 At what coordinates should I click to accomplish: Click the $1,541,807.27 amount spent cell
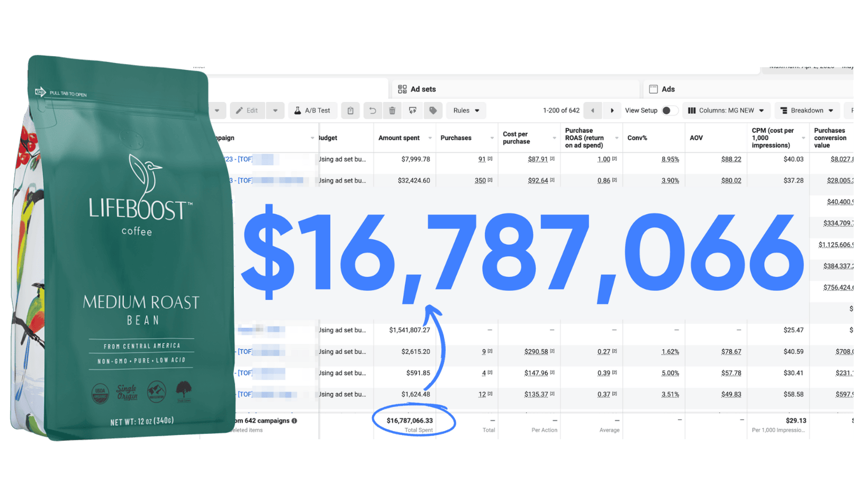(409, 330)
